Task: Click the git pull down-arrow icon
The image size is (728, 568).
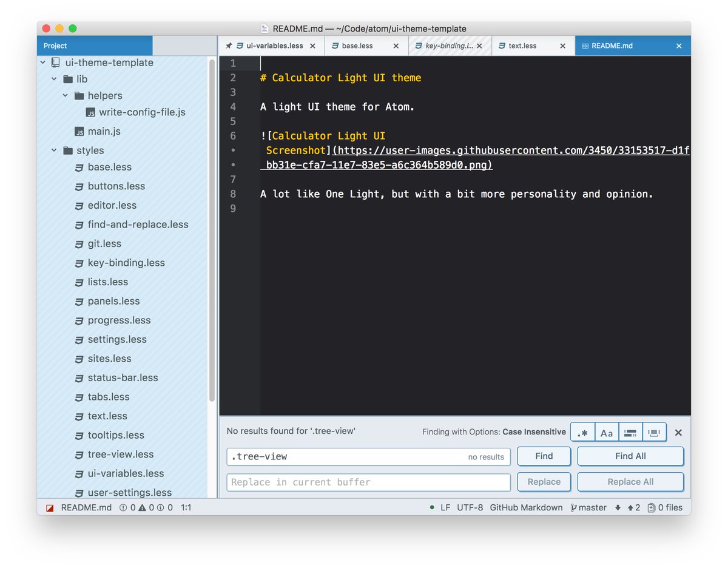Action: [618, 508]
